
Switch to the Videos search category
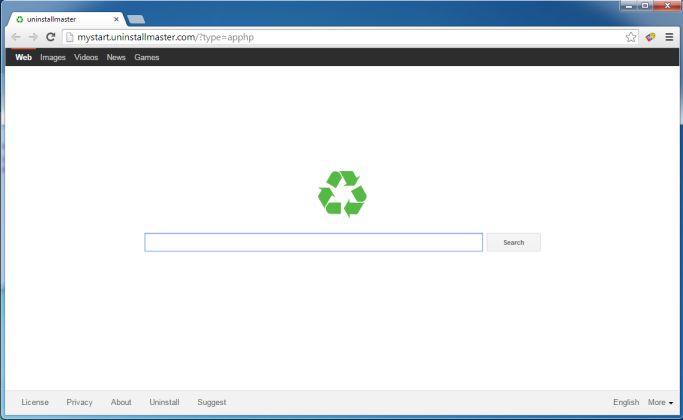coord(86,57)
